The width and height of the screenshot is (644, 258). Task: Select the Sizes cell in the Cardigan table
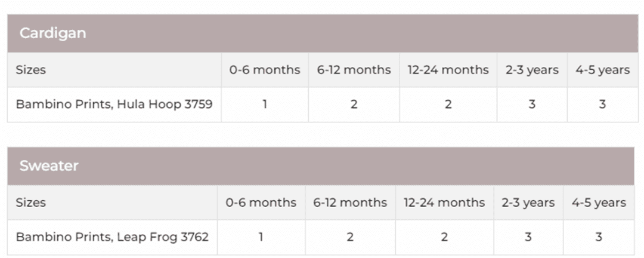coord(31,70)
